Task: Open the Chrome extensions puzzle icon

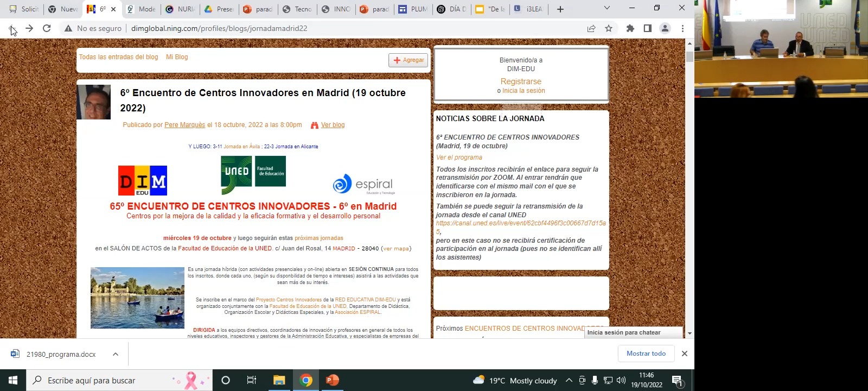Action: 630,28
